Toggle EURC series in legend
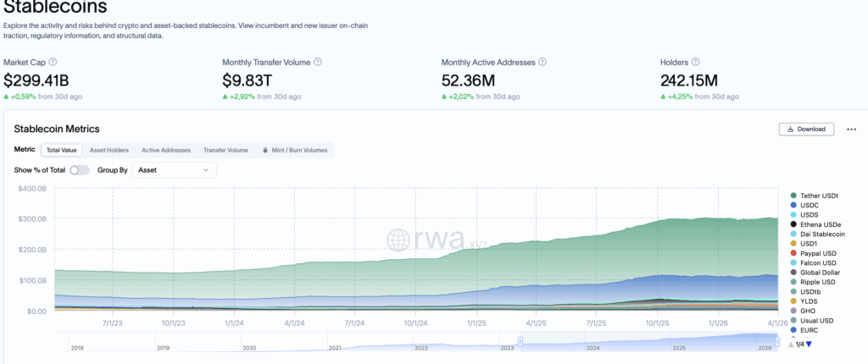This screenshot has height=364, width=868. tap(804, 330)
